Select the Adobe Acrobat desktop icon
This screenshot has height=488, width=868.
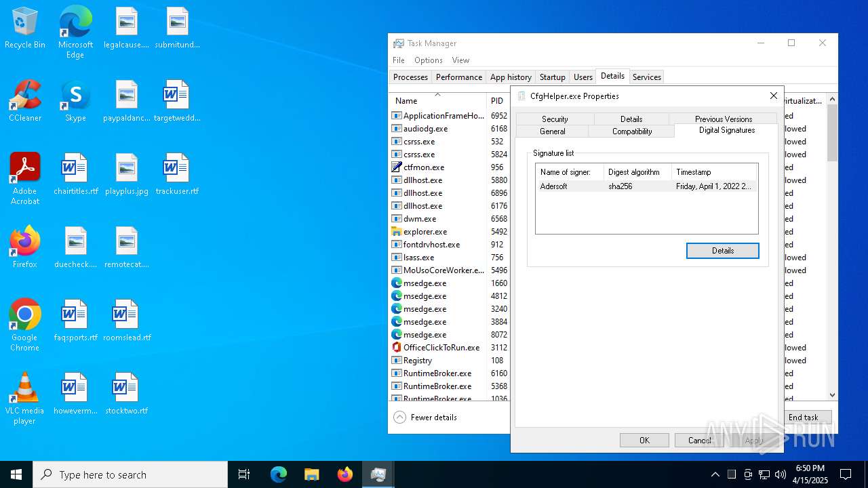coord(25,179)
